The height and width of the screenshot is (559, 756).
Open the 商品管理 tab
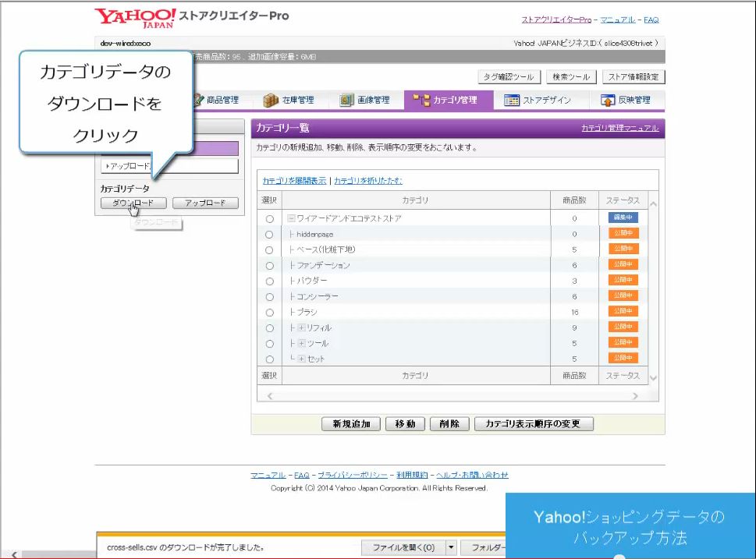tap(216, 101)
